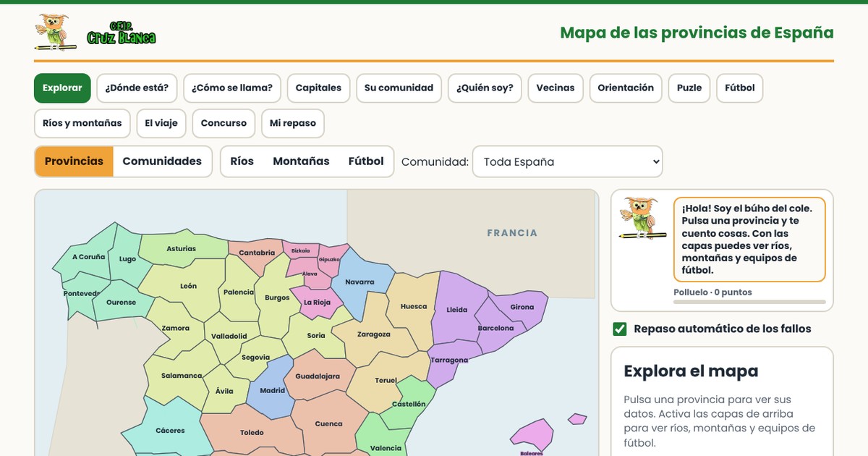Click the Barcelona province
The image size is (868, 456).
coord(495,329)
